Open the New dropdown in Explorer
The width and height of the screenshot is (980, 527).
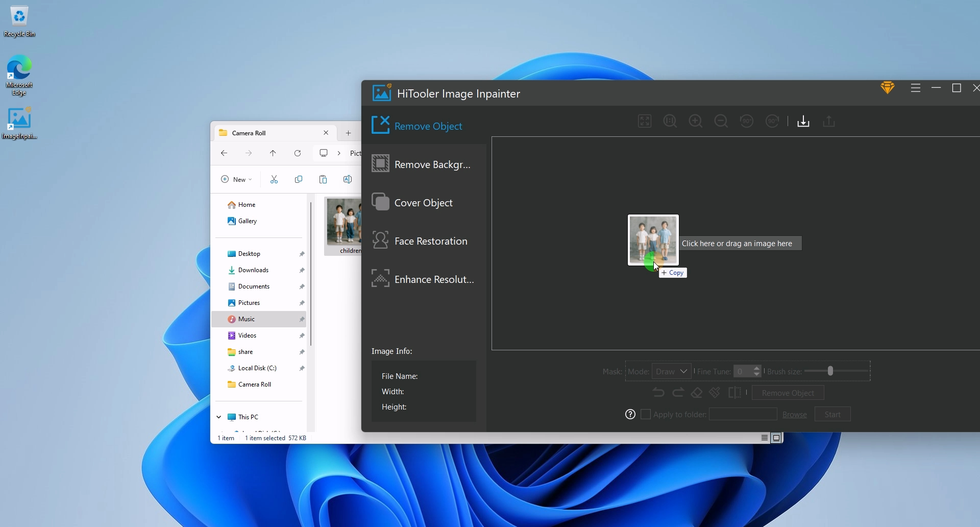point(236,179)
